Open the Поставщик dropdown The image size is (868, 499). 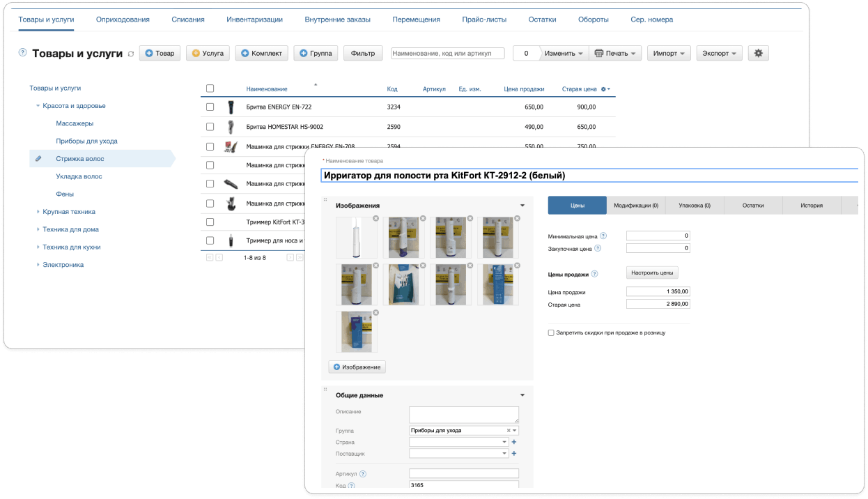(x=504, y=454)
